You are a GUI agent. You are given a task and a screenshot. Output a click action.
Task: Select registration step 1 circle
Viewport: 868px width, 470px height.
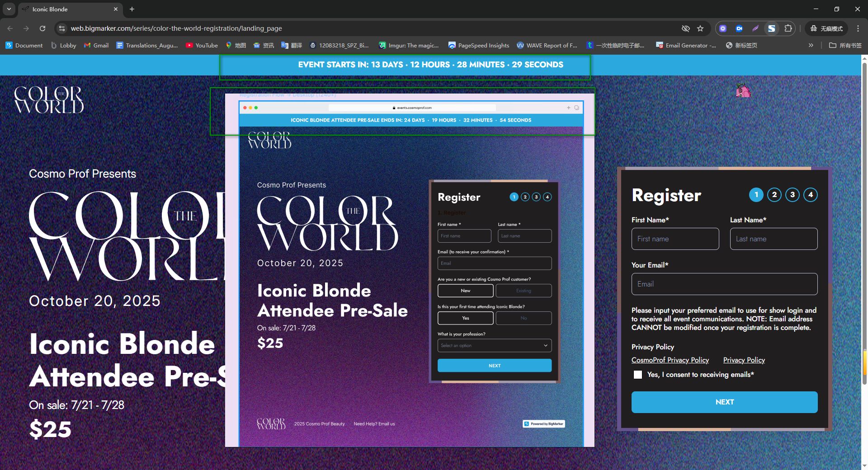tap(756, 195)
